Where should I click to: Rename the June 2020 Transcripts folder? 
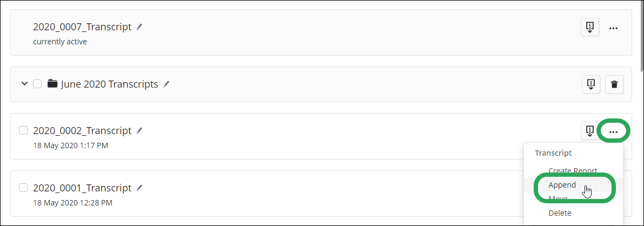[167, 84]
